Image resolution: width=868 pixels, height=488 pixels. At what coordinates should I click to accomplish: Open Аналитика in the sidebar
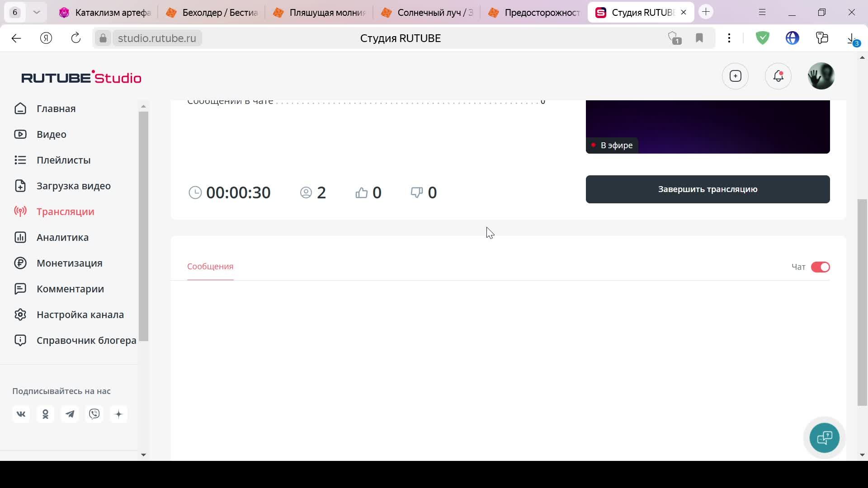click(x=62, y=237)
